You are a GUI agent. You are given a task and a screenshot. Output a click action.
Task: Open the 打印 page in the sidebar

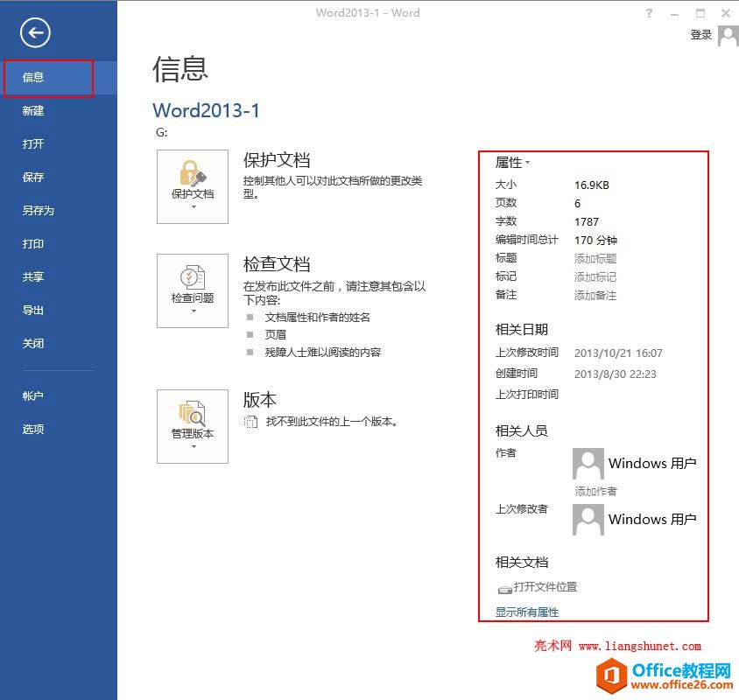coord(33,244)
